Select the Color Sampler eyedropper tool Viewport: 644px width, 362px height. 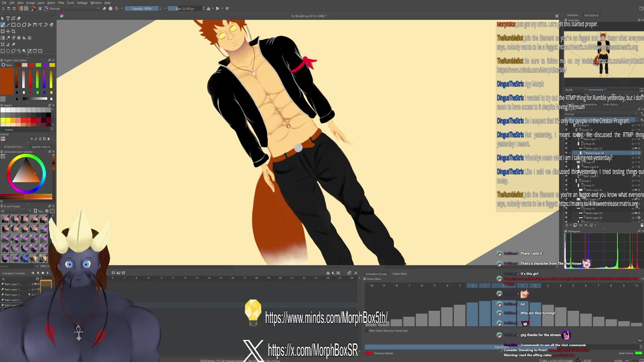pyautogui.click(x=8, y=38)
